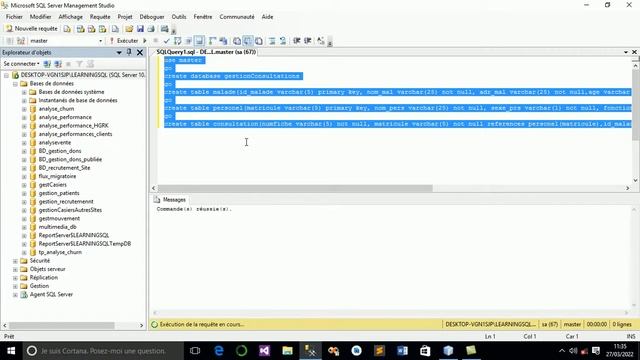Save the query with the floppy disk icon
640x360 pixels.
click(x=140, y=29)
